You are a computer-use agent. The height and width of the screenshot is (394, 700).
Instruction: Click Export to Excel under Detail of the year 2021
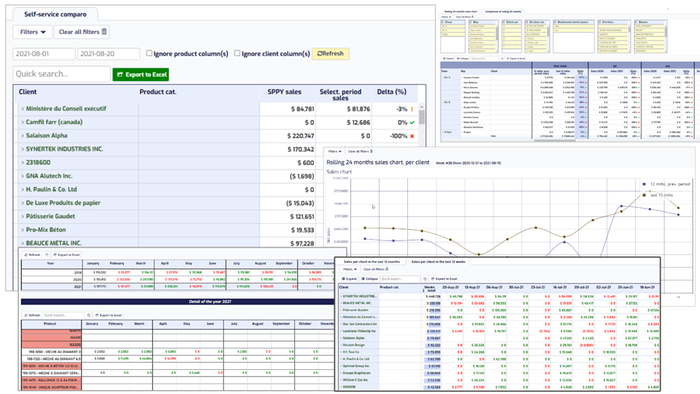[109, 315]
